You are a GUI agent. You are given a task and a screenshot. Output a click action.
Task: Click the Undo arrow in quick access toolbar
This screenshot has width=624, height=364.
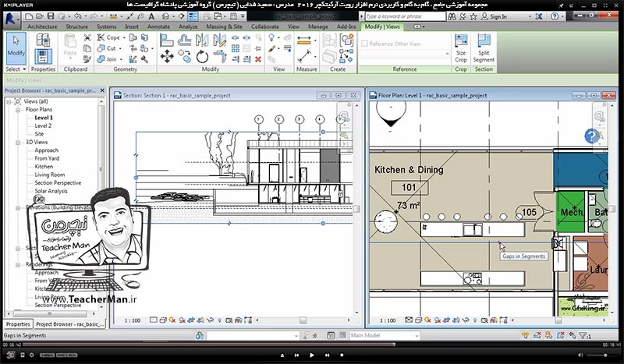click(77, 16)
